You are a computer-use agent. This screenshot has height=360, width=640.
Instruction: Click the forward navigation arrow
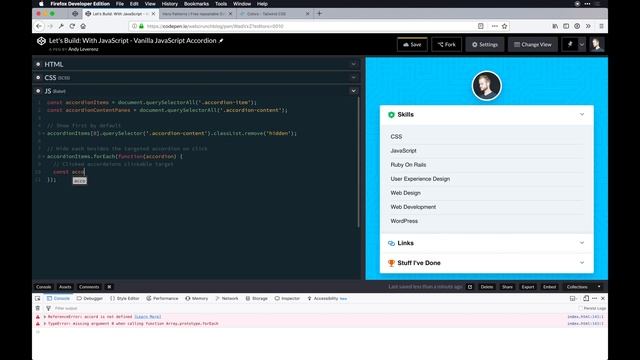click(50, 26)
